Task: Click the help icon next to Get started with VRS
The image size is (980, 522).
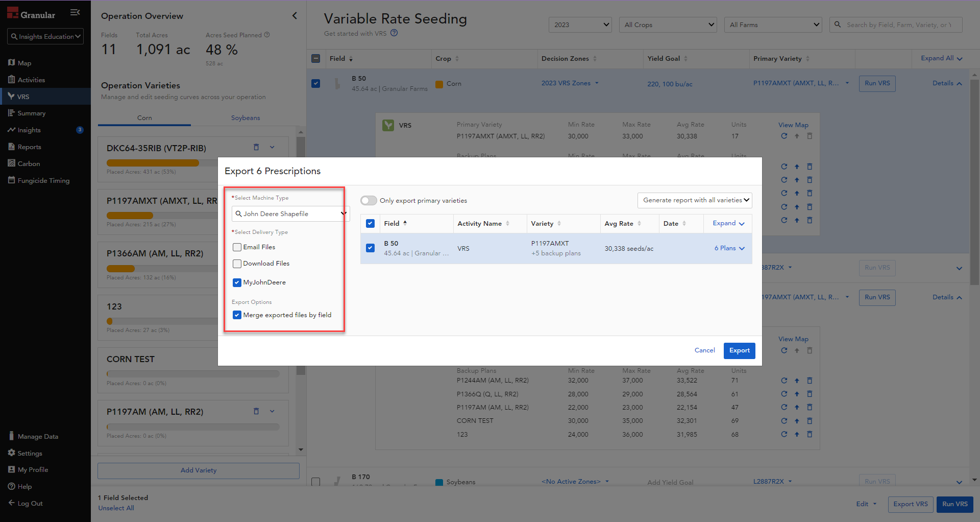Action: coord(394,33)
